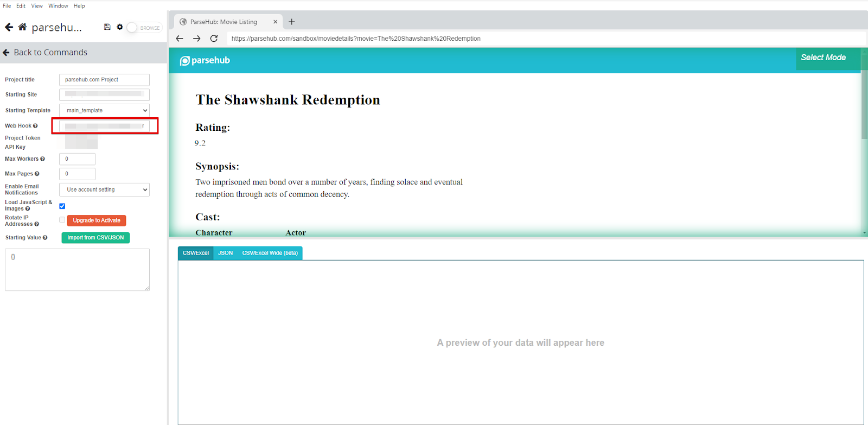Show help for Rotate IP Addresses
The width and height of the screenshot is (868, 425).
click(x=36, y=224)
